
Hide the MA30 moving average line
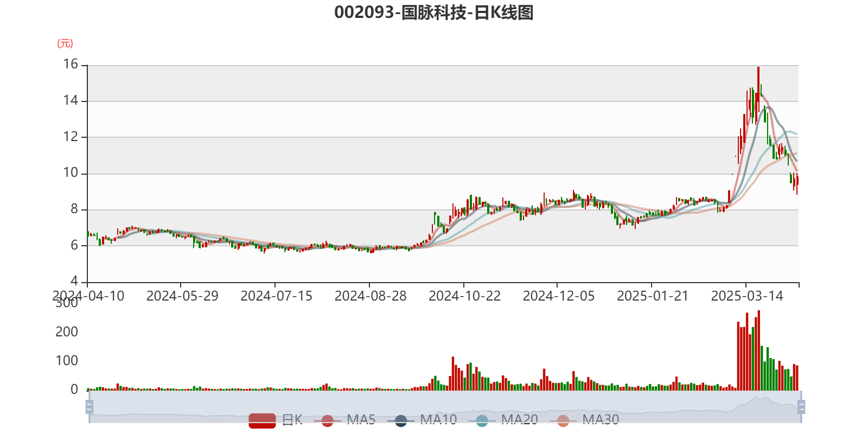click(584, 420)
